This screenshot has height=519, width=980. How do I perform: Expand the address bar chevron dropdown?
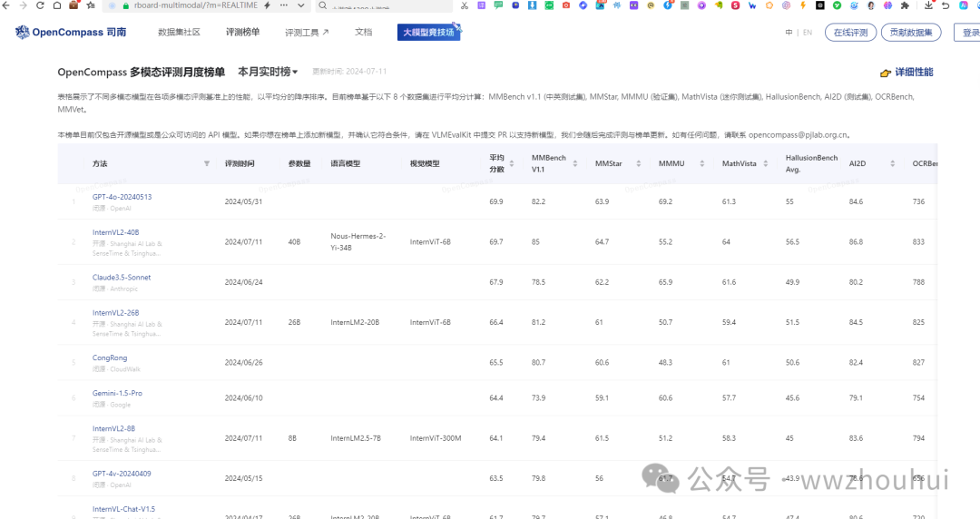(x=300, y=5)
